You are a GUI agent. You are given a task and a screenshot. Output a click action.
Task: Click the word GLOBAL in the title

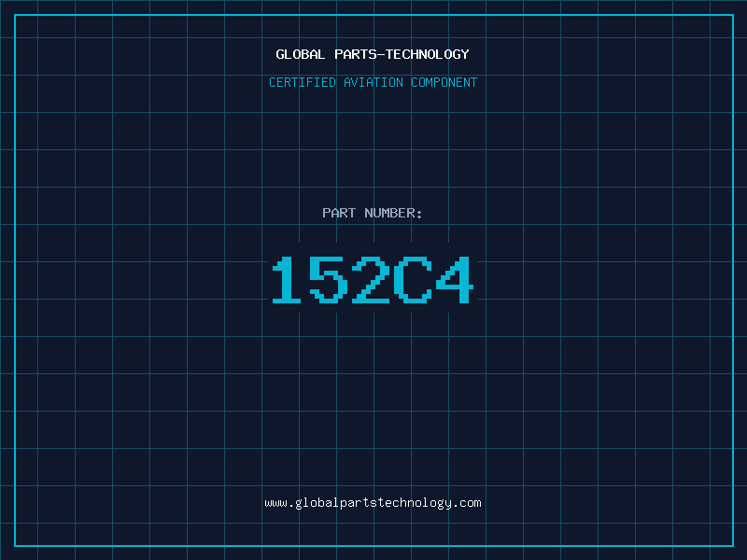click(x=301, y=54)
